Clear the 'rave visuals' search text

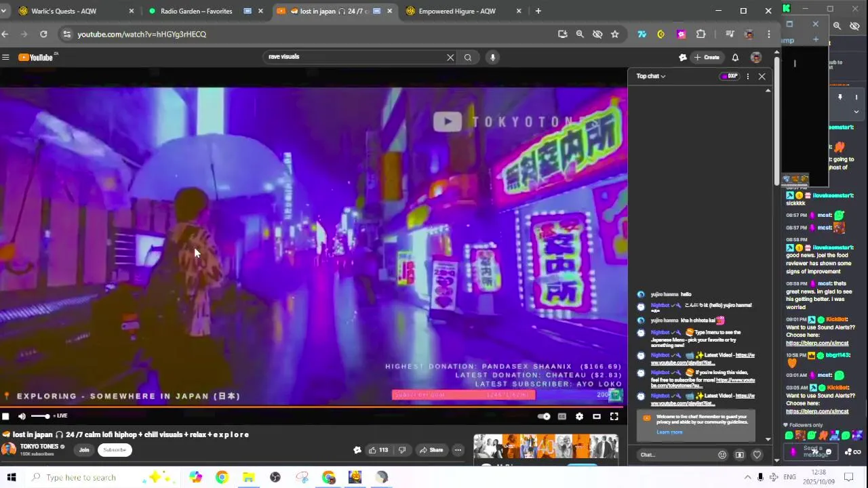[450, 58]
